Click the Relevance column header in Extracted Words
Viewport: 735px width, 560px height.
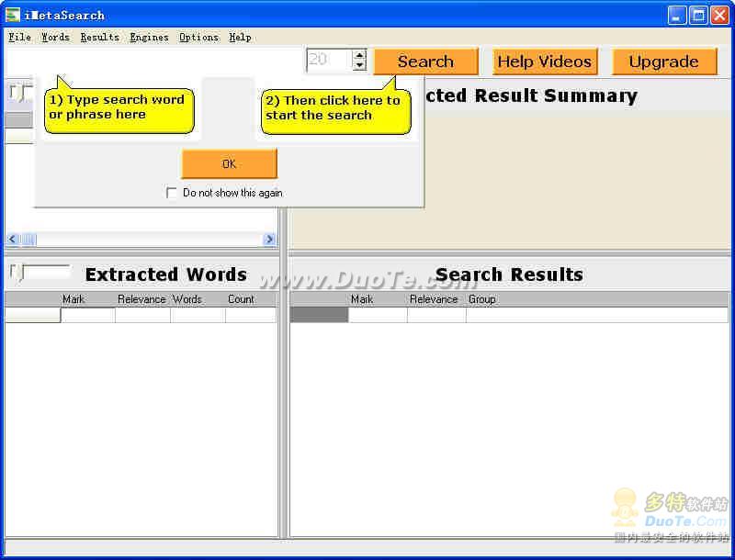(x=141, y=299)
